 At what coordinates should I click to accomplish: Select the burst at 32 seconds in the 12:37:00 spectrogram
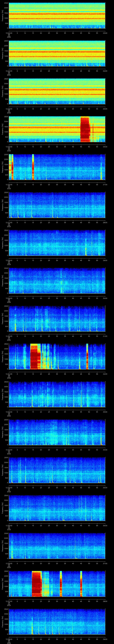[x=61, y=584]
